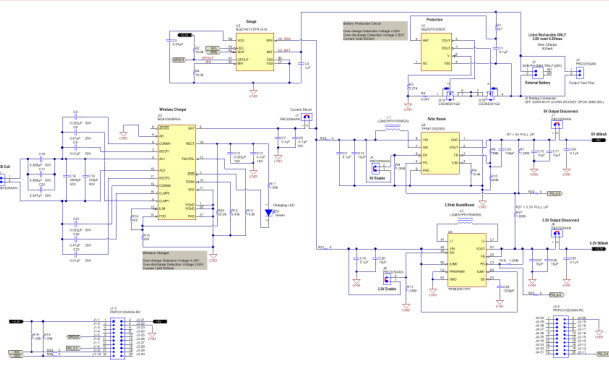The image size is (609, 381).
Task: Select the Protection IC yellow block
Action: click(x=436, y=52)
